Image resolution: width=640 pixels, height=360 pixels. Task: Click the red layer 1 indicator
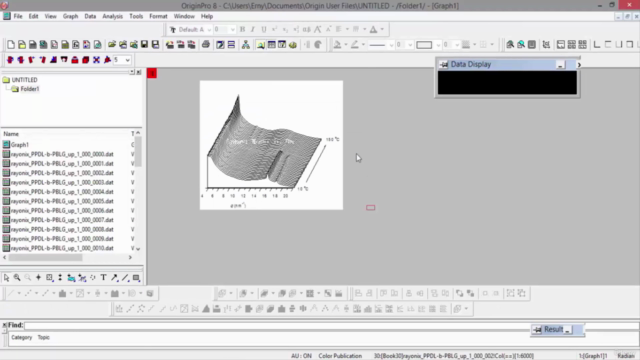tap(152, 73)
